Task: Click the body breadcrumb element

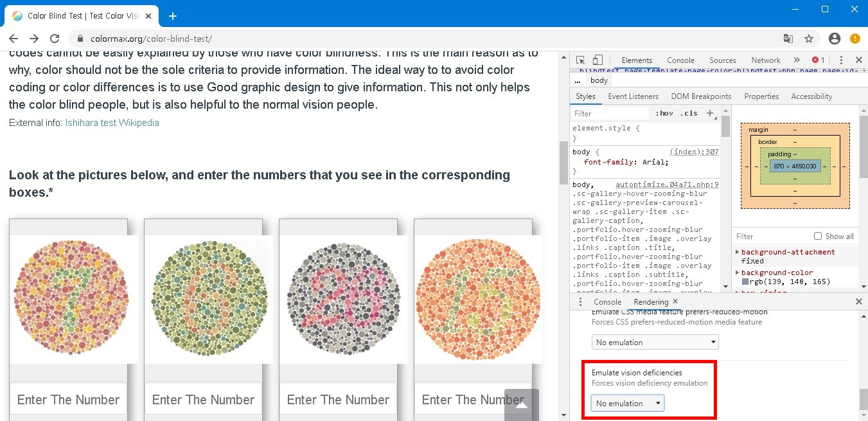Action: 599,80
